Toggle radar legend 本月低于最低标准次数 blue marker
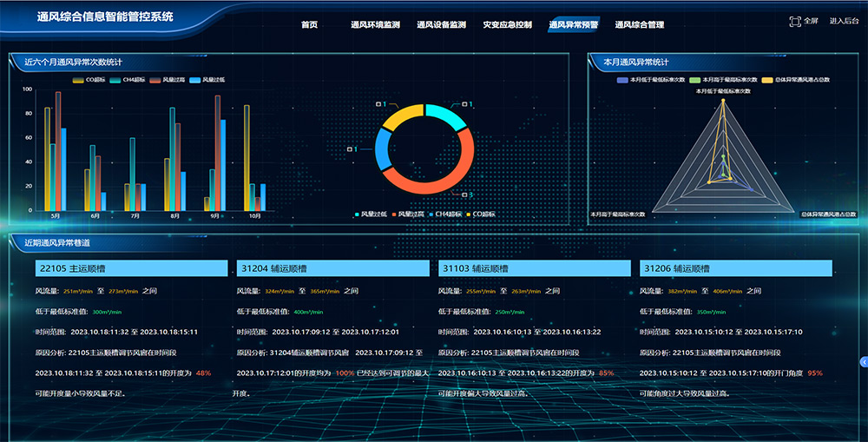This screenshot has width=868, height=442. click(622, 79)
